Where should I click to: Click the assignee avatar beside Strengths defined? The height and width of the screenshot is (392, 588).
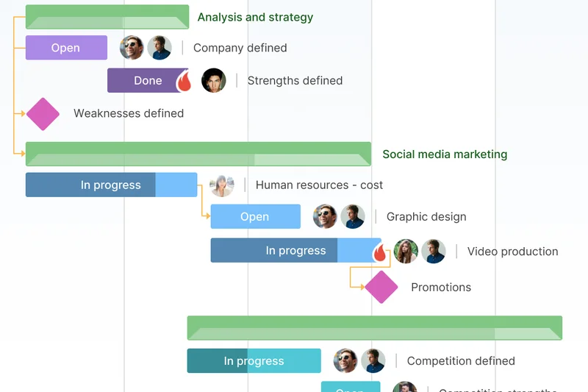coord(214,81)
